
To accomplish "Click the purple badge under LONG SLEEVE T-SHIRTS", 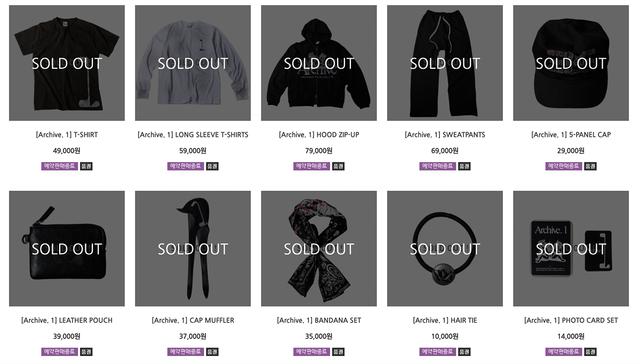I will (186, 166).
